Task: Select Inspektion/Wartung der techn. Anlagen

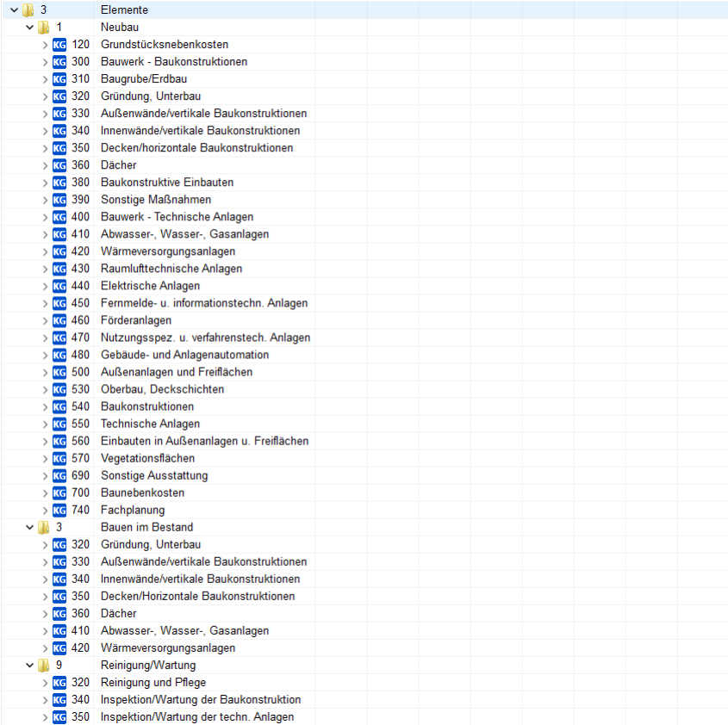Action: (196, 716)
